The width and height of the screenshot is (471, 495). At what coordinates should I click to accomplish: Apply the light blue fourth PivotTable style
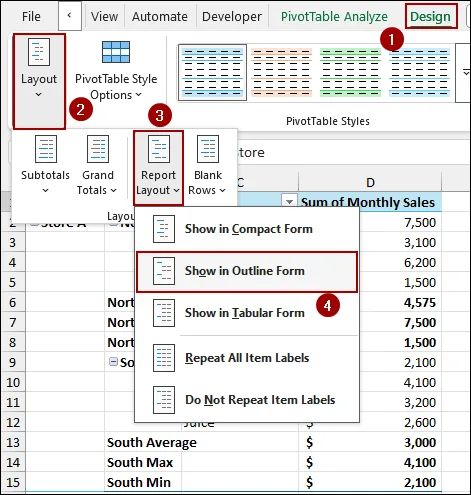[x=419, y=72]
